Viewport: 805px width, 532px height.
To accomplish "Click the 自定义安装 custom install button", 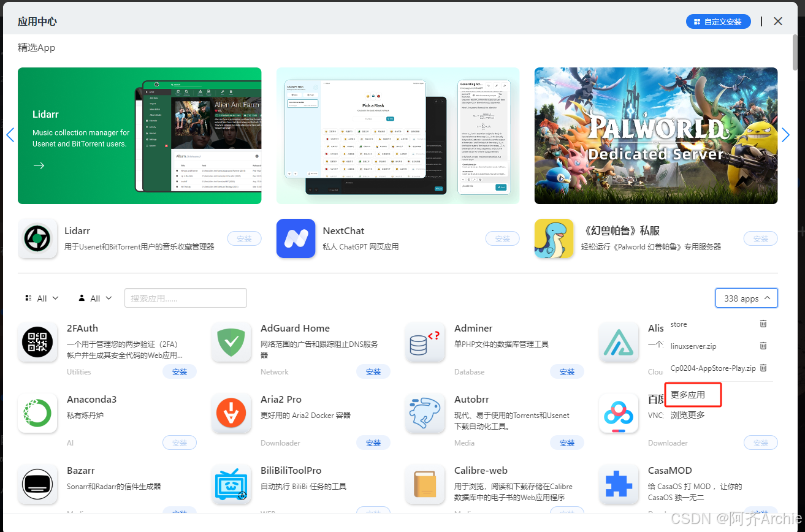I will pos(717,21).
